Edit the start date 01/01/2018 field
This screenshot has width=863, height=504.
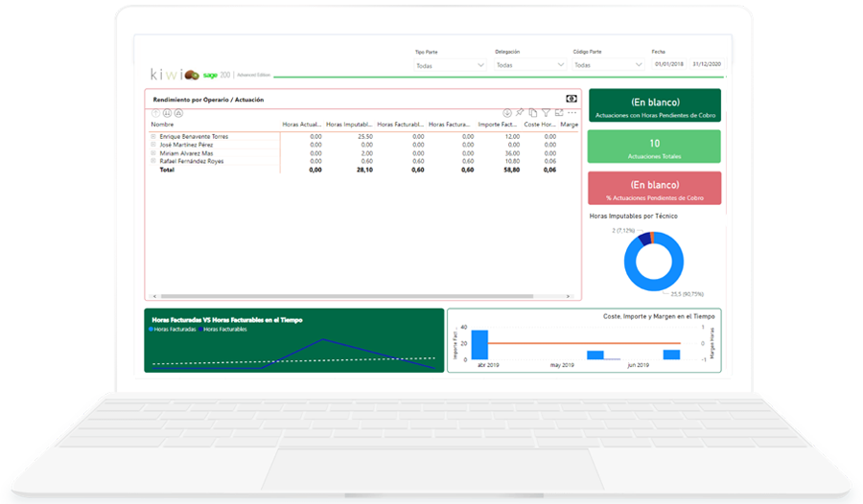668,64
